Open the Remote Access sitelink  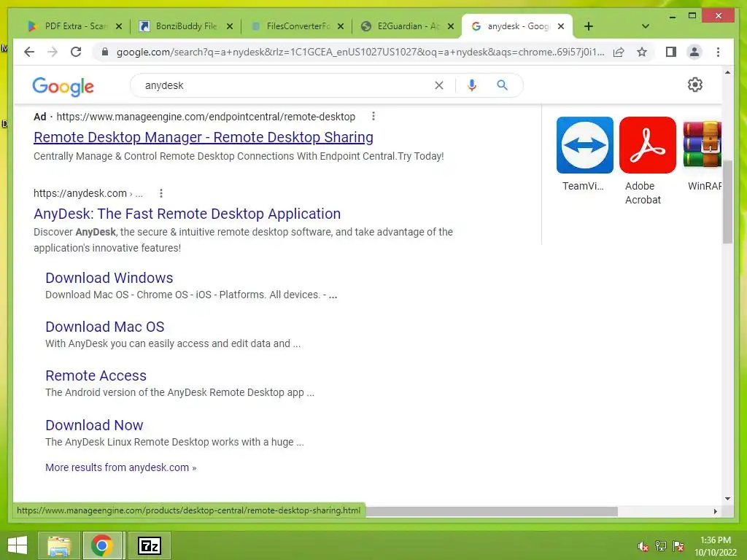pyautogui.click(x=96, y=376)
